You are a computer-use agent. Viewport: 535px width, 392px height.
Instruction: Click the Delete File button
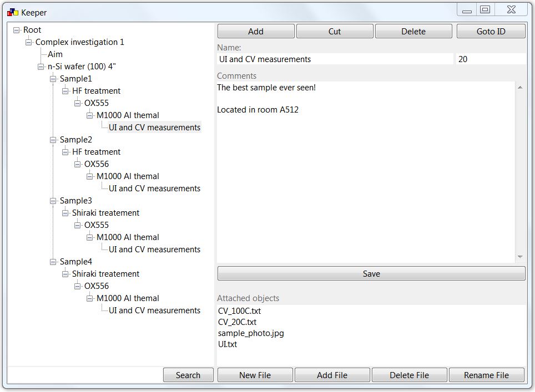409,375
